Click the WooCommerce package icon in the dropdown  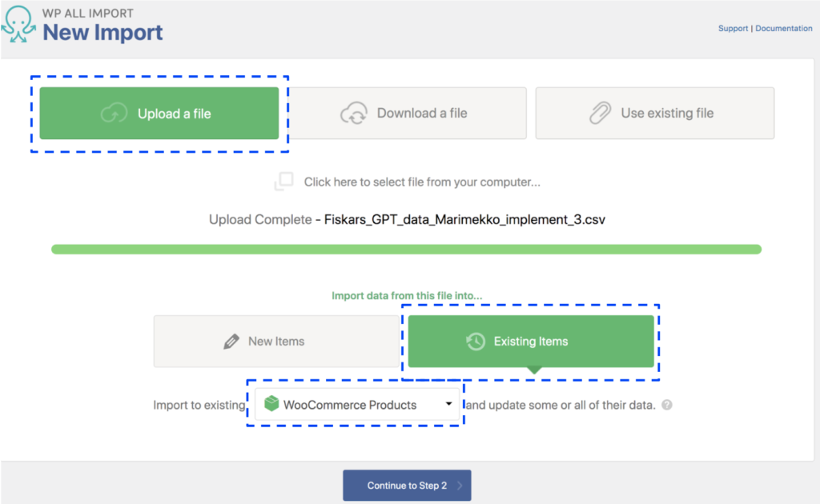[272, 404]
